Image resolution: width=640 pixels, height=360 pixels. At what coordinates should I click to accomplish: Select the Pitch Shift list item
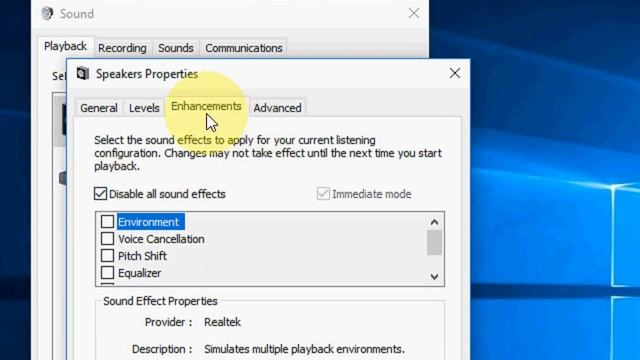point(142,256)
